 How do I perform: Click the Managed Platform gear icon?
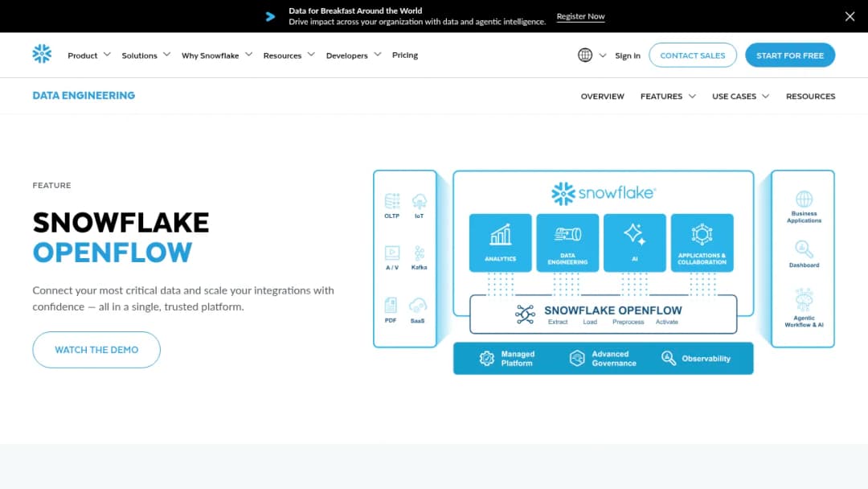(486, 358)
